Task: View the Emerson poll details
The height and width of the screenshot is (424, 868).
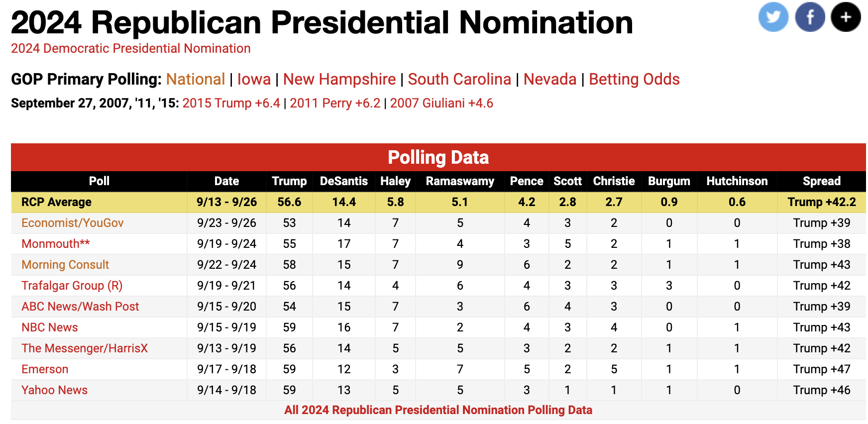Action: click(x=45, y=369)
